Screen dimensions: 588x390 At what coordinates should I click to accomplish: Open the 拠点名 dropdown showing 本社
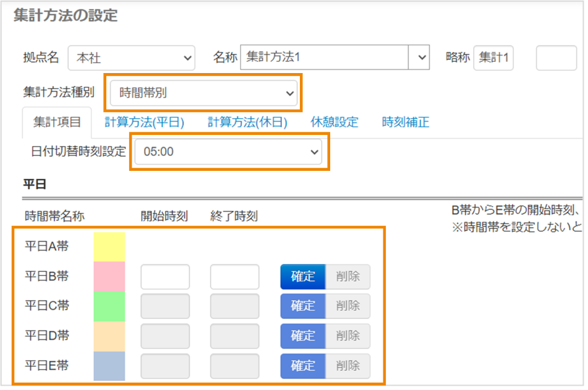pyautogui.click(x=131, y=58)
